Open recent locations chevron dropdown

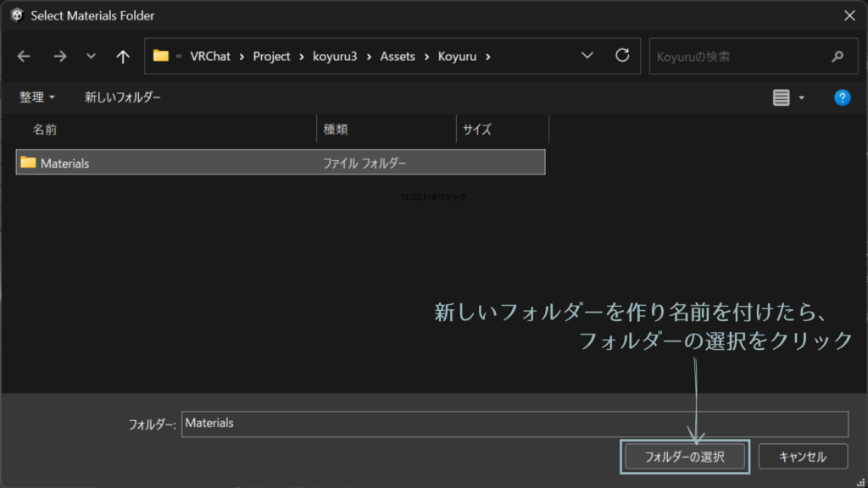pos(92,57)
